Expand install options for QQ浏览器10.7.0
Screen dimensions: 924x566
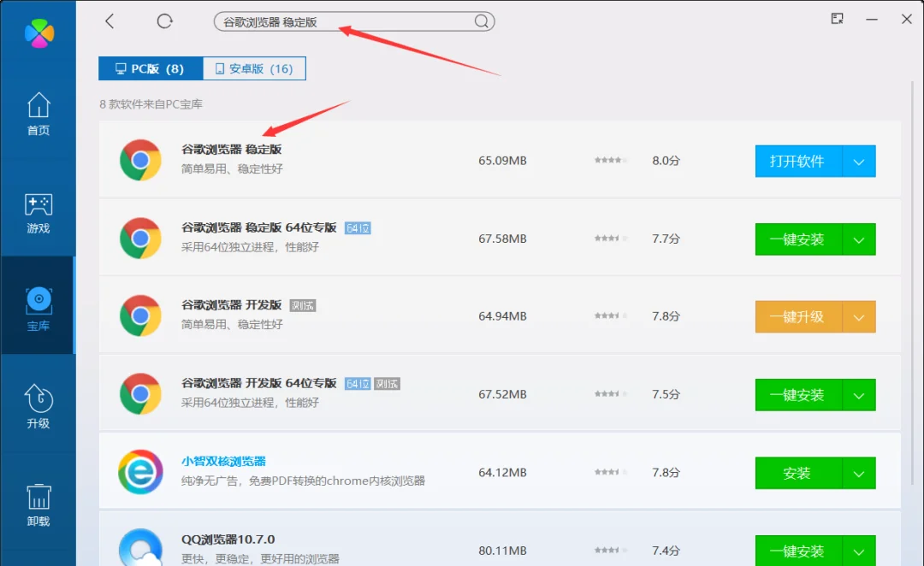click(859, 551)
